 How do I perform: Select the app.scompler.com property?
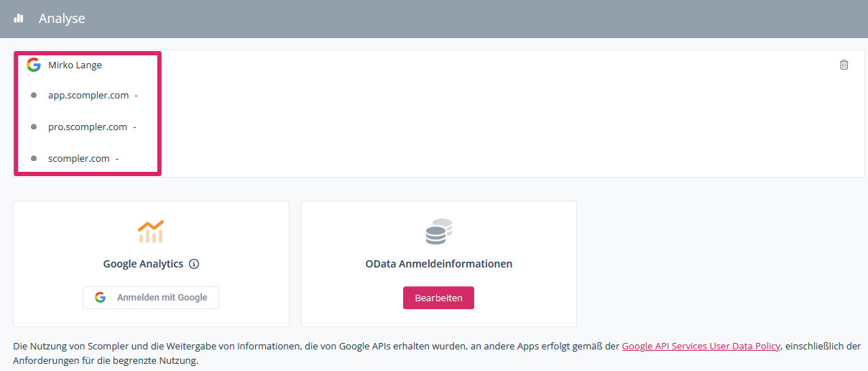pyautogui.click(x=88, y=95)
